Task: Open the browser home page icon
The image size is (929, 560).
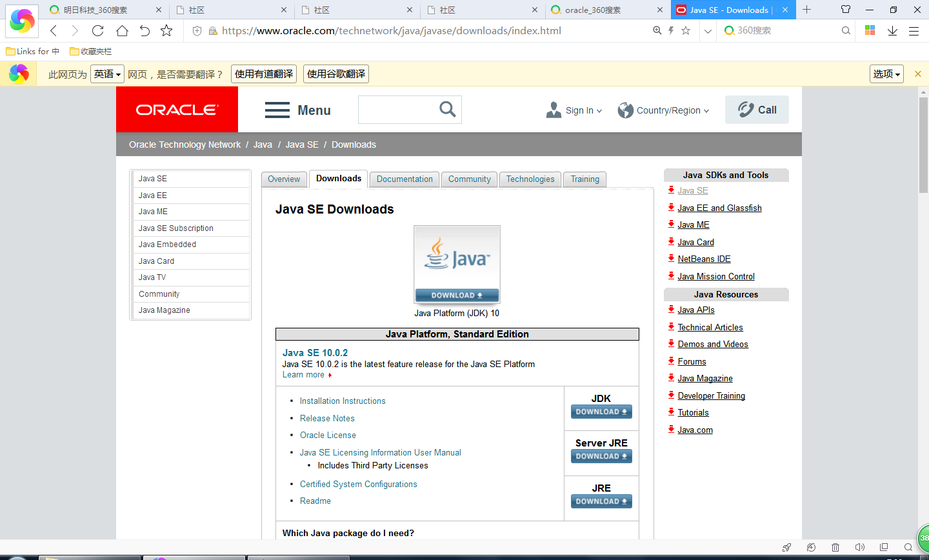Action: pos(122,30)
